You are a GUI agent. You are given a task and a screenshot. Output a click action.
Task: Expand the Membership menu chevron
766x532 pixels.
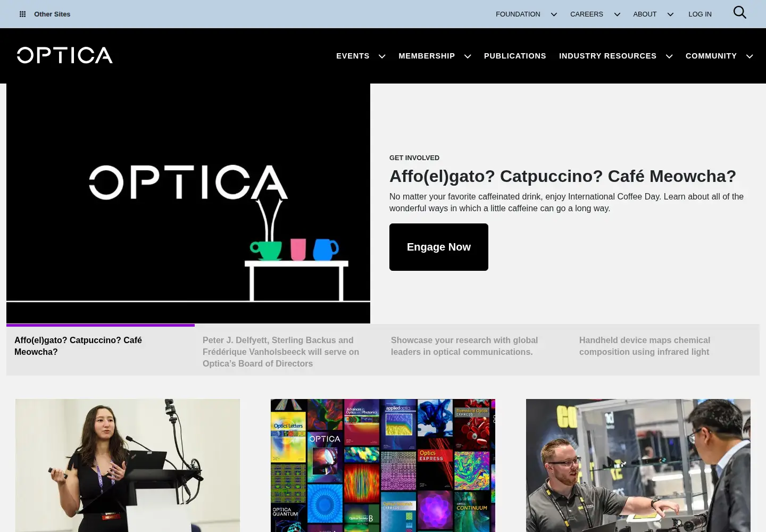pyautogui.click(x=468, y=56)
